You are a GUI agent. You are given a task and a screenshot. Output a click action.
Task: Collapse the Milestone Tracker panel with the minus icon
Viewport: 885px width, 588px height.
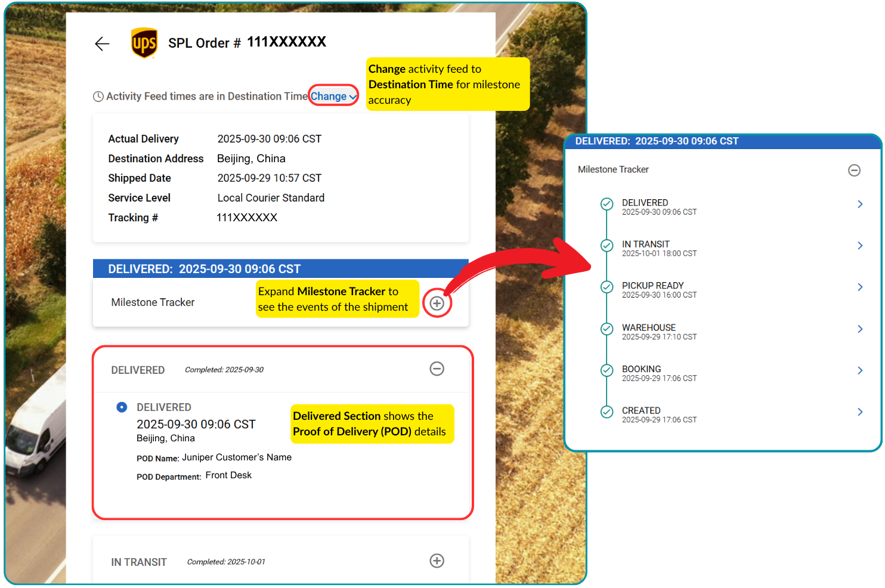point(854,170)
